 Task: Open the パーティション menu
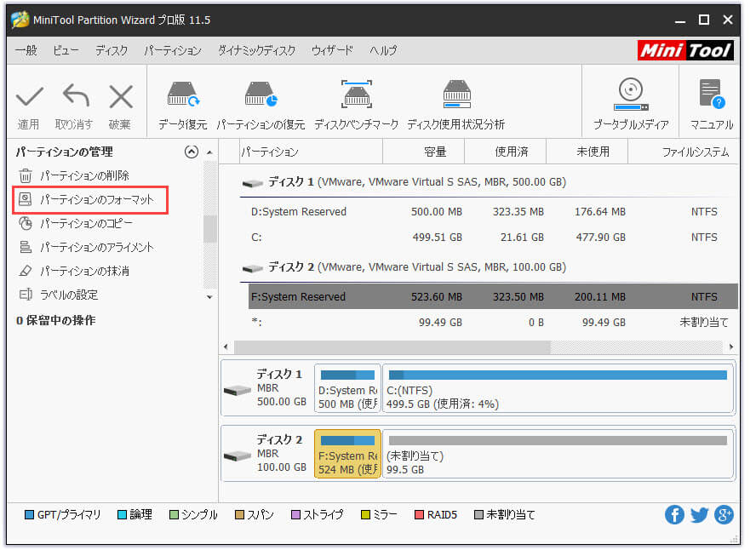pyautogui.click(x=173, y=50)
